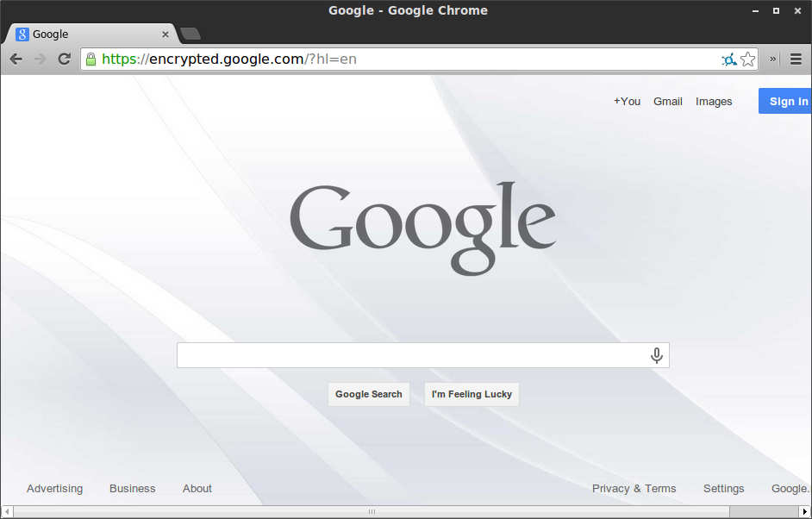
Task: Open the +You link
Action: point(628,102)
